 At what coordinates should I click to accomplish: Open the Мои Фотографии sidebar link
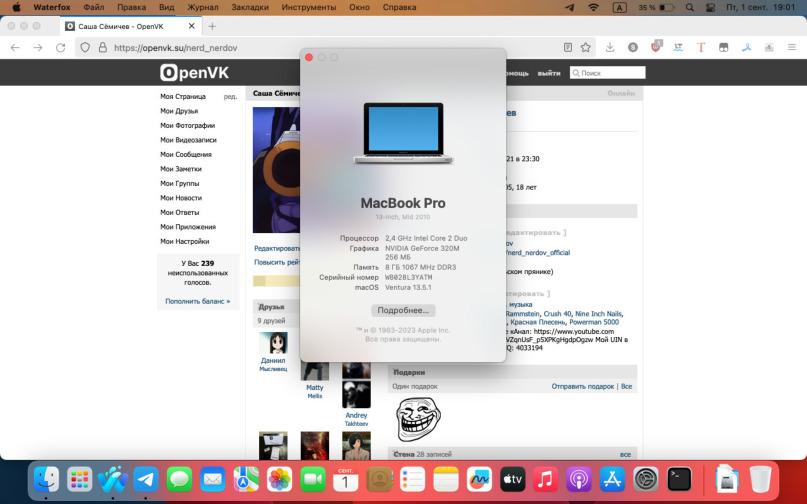pos(187,126)
